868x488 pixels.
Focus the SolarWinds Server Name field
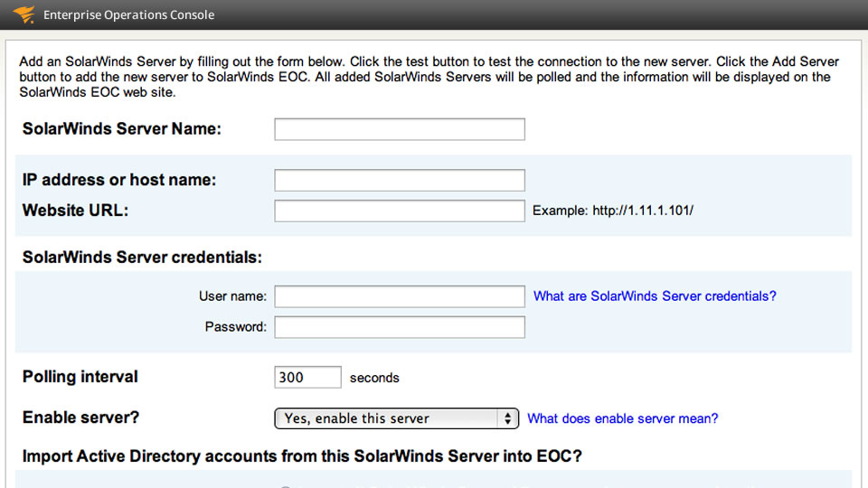pyautogui.click(x=399, y=129)
